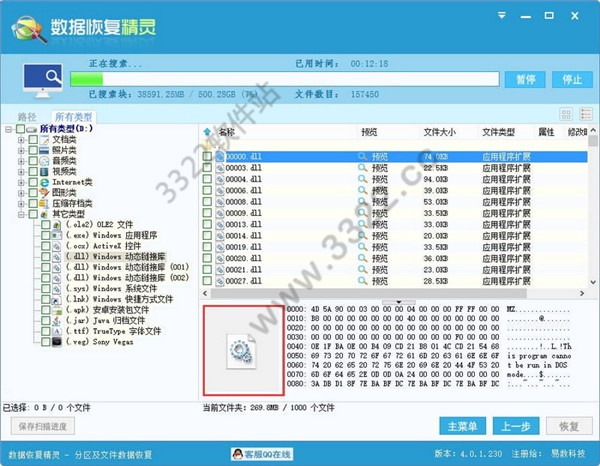Check the 其它类型 checkbox
Viewport: 600px width, 466px height.
click(33, 214)
